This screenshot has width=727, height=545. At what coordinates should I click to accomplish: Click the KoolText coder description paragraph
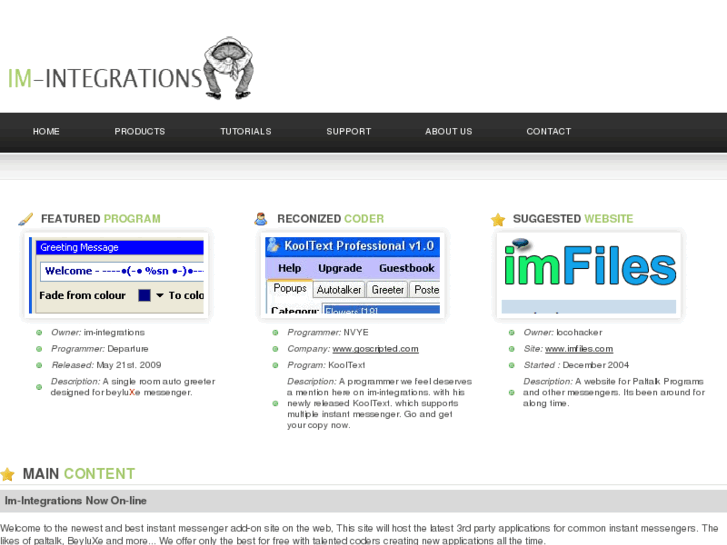point(379,403)
